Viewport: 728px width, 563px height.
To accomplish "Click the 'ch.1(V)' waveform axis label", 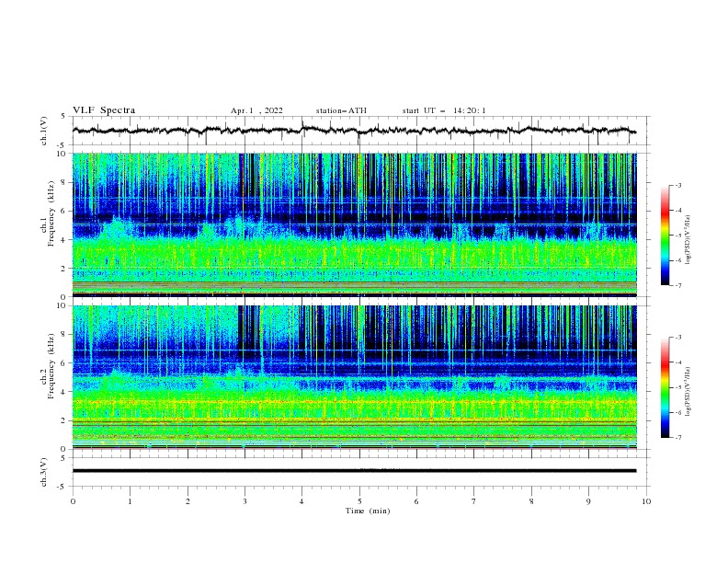I will [44, 131].
